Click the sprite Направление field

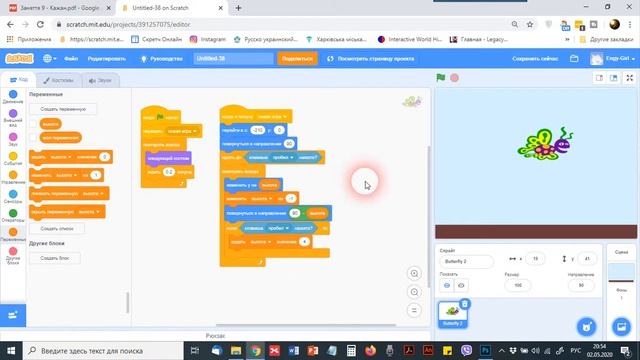(581, 285)
